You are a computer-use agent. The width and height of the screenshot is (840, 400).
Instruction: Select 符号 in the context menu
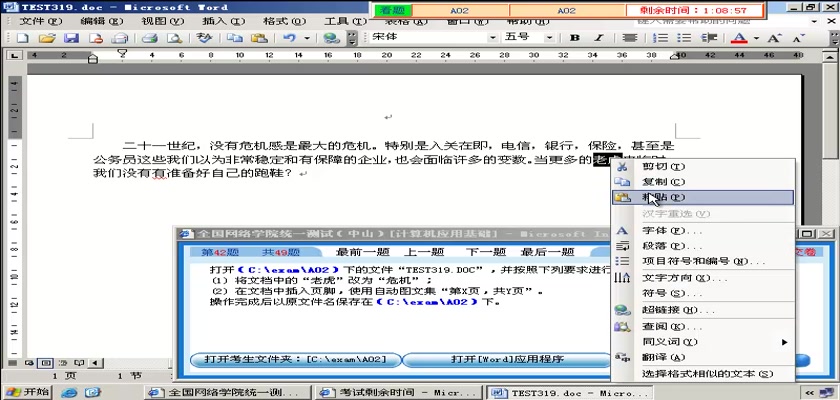(x=702, y=294)
